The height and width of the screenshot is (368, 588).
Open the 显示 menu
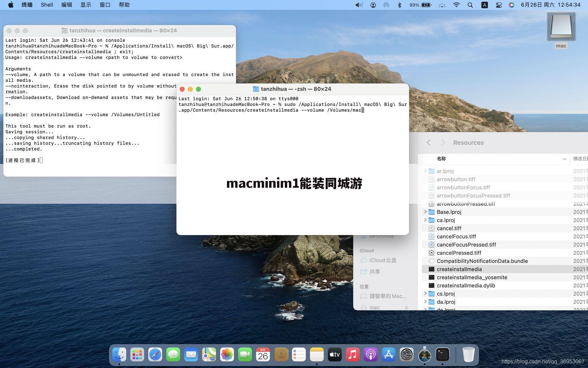[x=86, y=5]
